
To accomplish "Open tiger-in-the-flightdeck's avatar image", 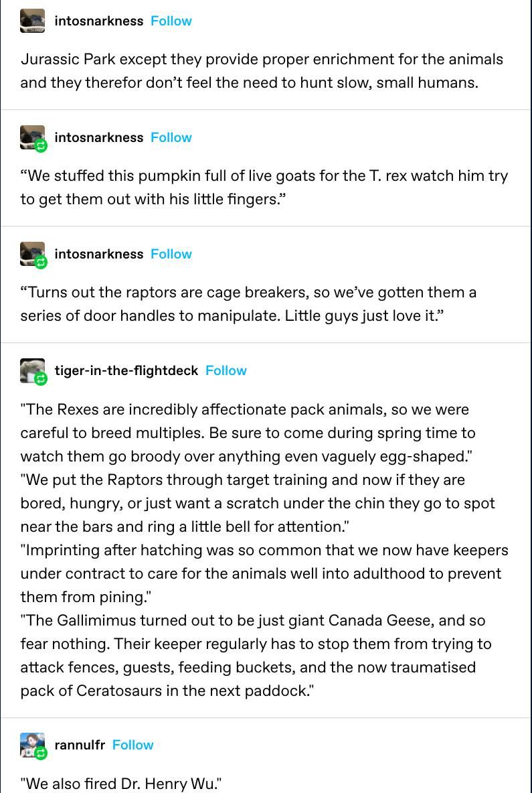I will click(x=31, y=369).
